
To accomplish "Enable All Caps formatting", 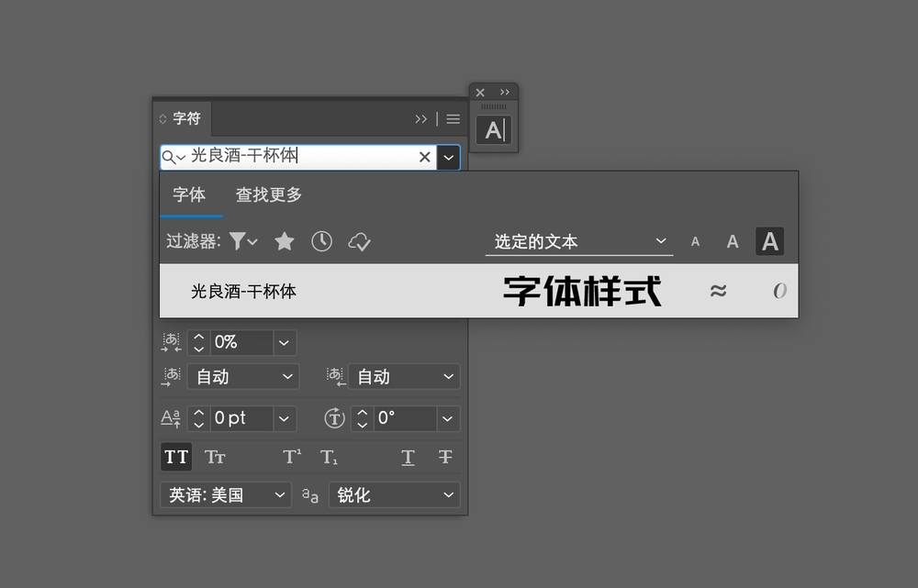I will click(x=175, y=456).
